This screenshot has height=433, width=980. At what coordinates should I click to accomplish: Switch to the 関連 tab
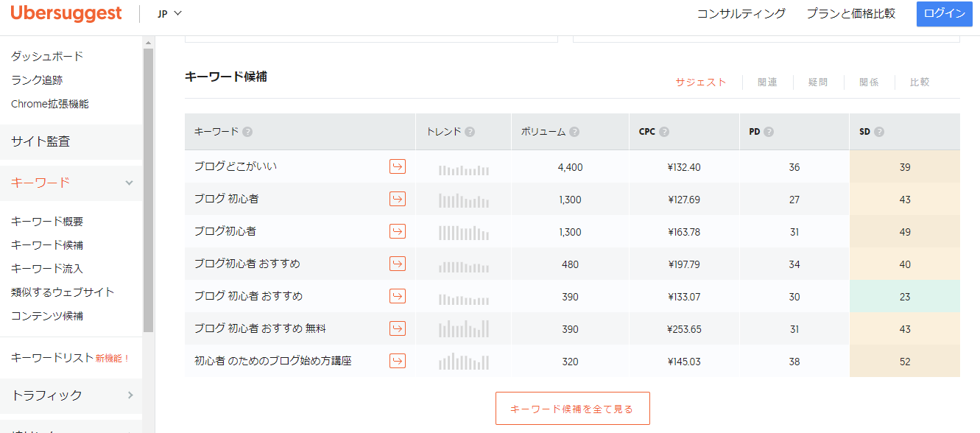point(767,82)
